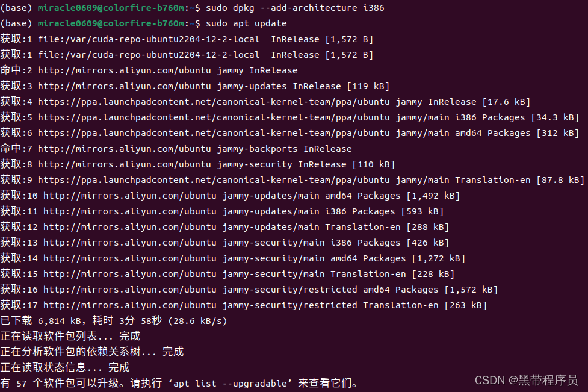Viewport: 588px width, 392px height.
Task: Click the '获取:4' launchpad jammy InRelease URL
Action: [214, 102]
